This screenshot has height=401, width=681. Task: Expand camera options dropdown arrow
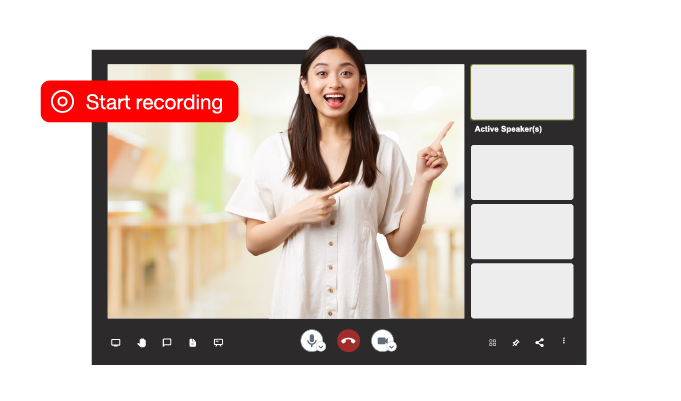(392, 347)
